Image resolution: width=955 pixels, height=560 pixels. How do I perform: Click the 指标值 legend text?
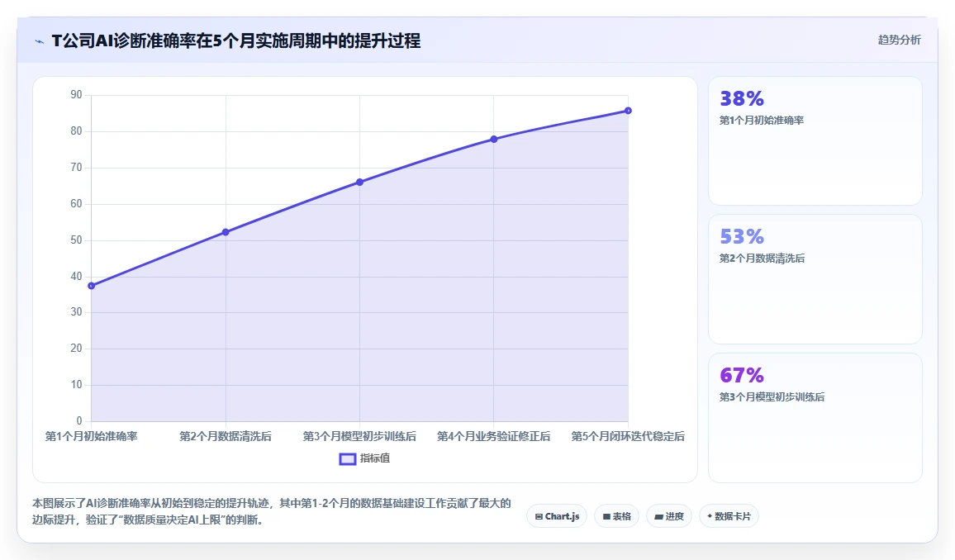tap(374, 458)
